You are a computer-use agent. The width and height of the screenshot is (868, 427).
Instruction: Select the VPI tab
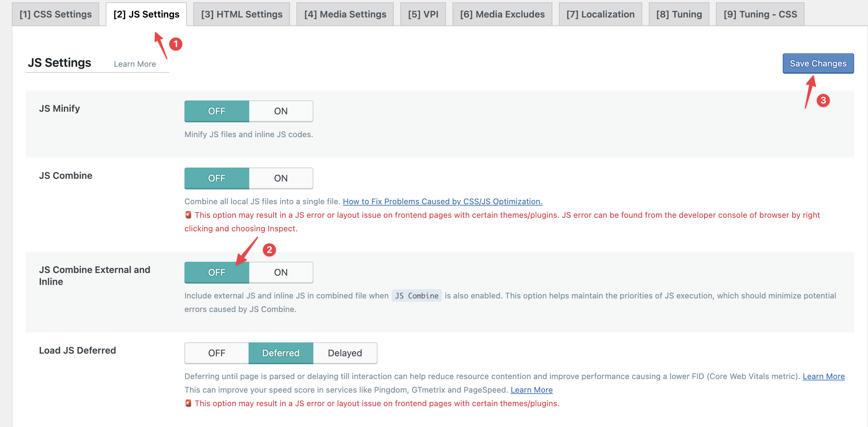(422, 14)
